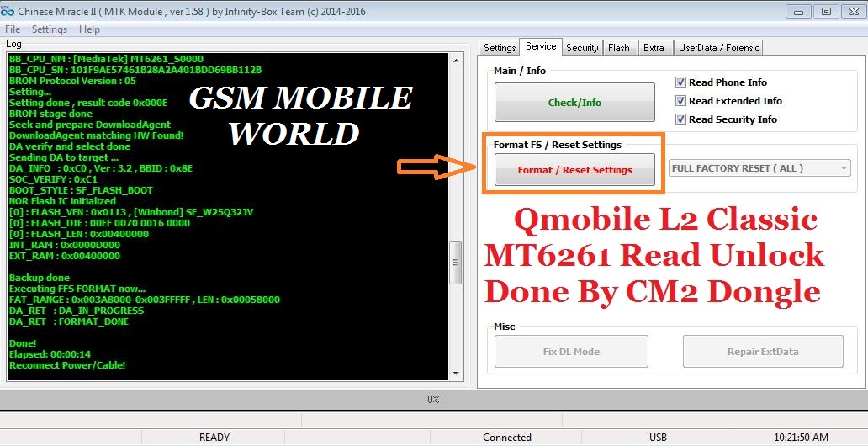Click the Executing FFS FORMAT now... line
868x446 pixels.
pyautogui.click(x=77, y=289)
